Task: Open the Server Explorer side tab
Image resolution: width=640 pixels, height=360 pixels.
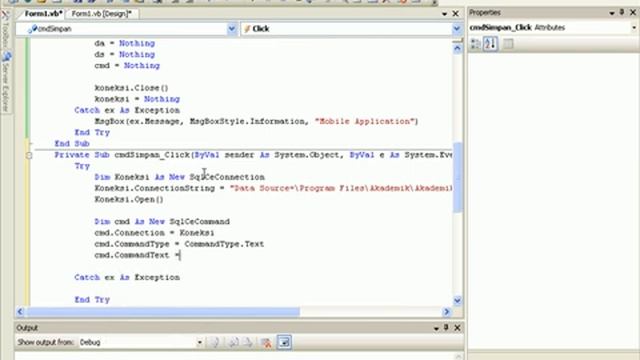Action: pyautogui.click(x=6, y=82)
